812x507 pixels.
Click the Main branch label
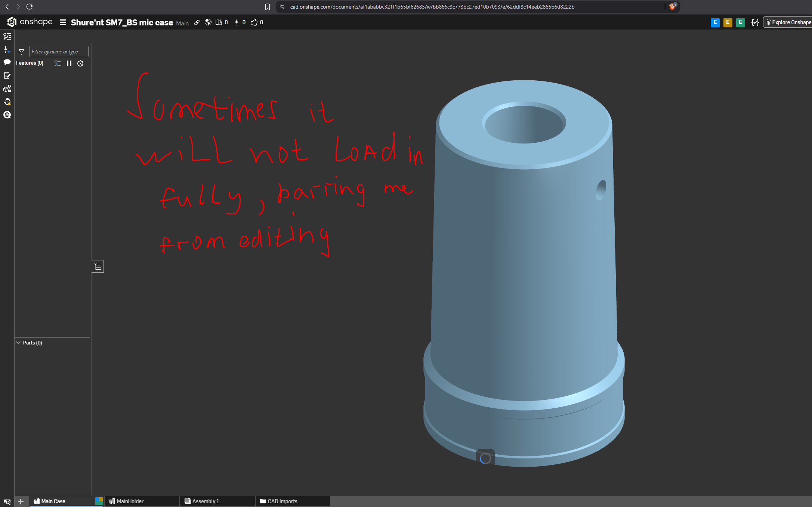[x=182, y=23]
